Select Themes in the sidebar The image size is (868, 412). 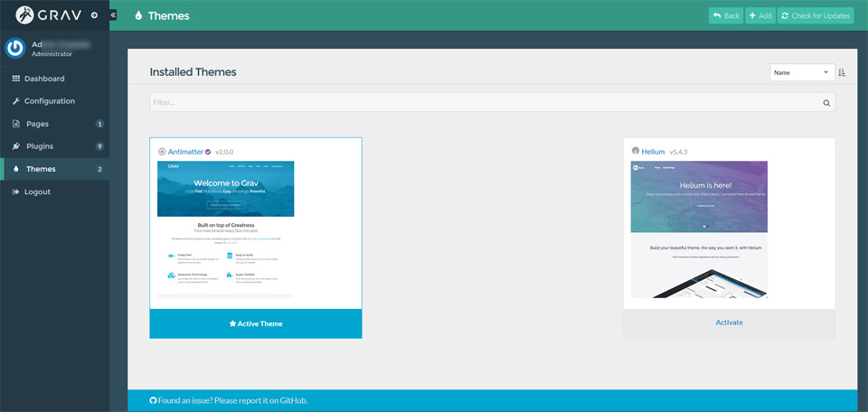[x=55, y=169]
